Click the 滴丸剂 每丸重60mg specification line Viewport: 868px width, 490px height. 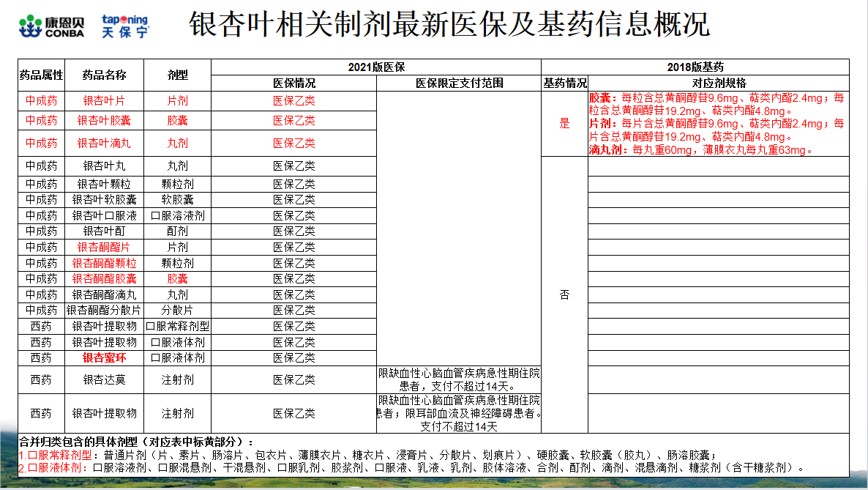(701, 149)
